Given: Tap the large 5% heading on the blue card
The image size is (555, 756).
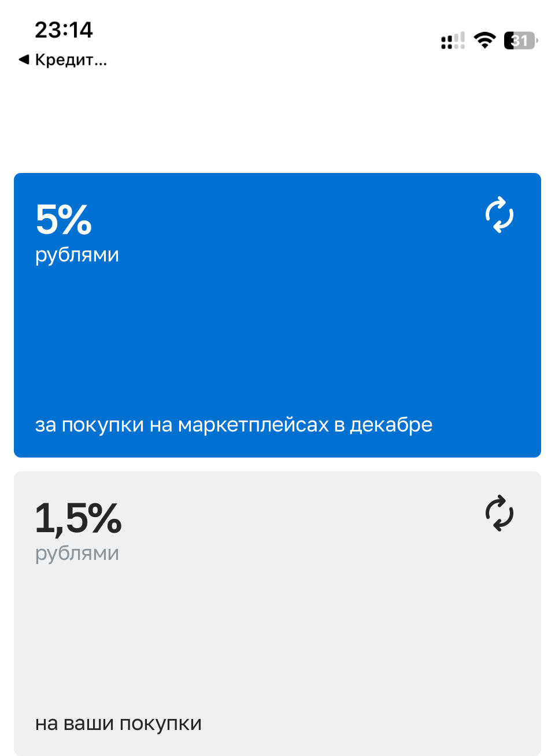Looking at the screenshot, I should click(x=64, y=220).
